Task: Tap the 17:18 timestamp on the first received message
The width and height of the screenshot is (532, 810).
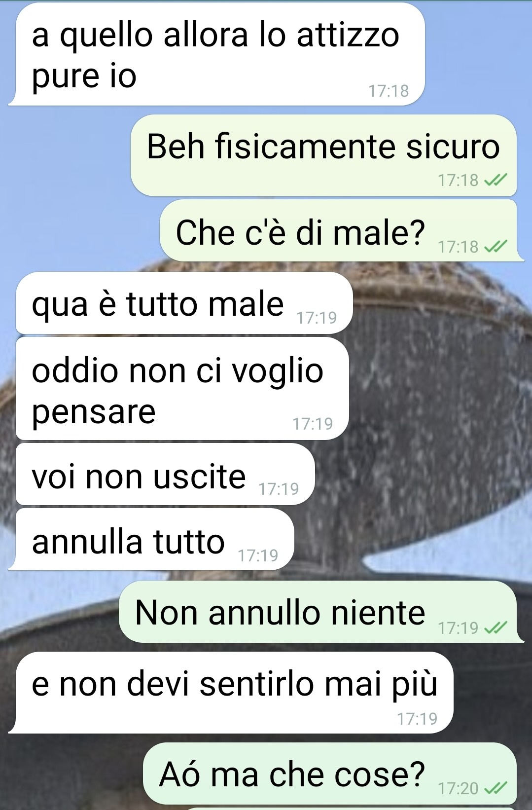Action: point(389,91)
